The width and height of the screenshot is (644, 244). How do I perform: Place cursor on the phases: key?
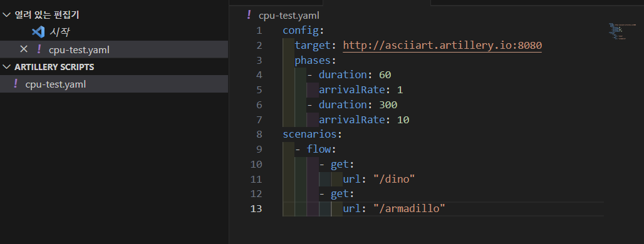tap(316, 60)
